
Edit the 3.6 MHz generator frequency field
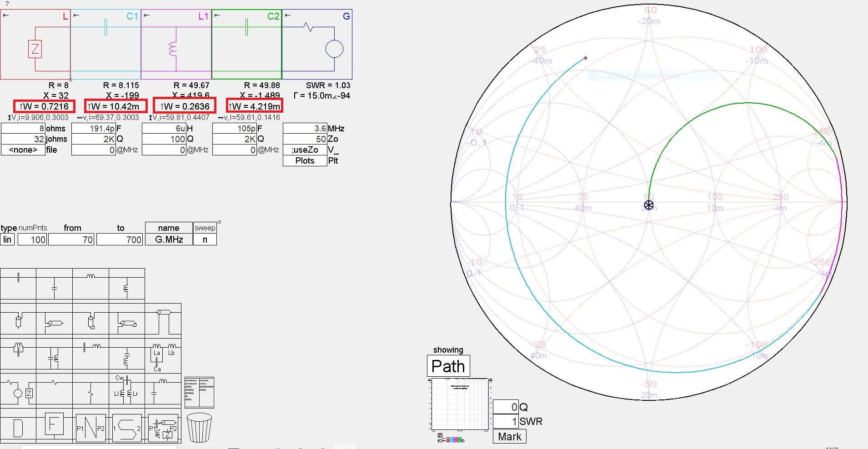click(305, 128)
